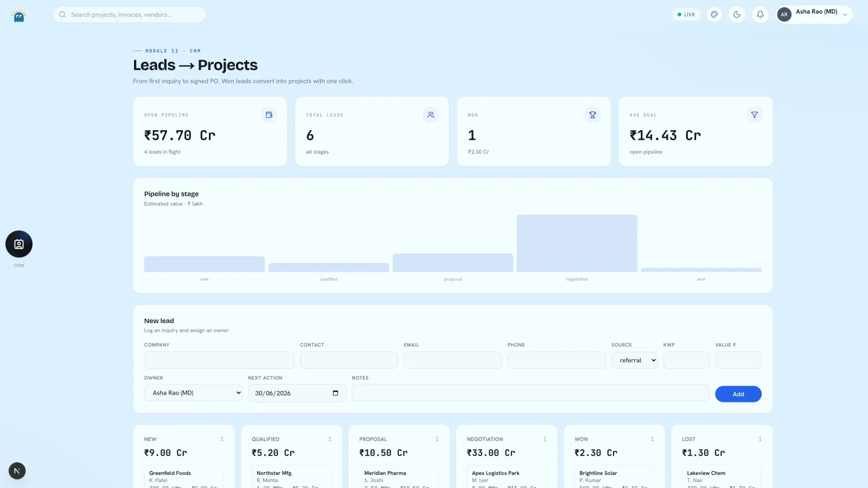868x488 pixels.
Task: Open the color theme palette icon
Action: [714, 15]
